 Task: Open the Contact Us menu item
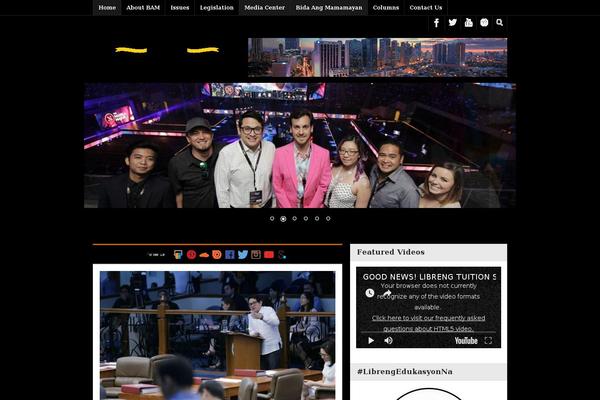pos(426,8)
